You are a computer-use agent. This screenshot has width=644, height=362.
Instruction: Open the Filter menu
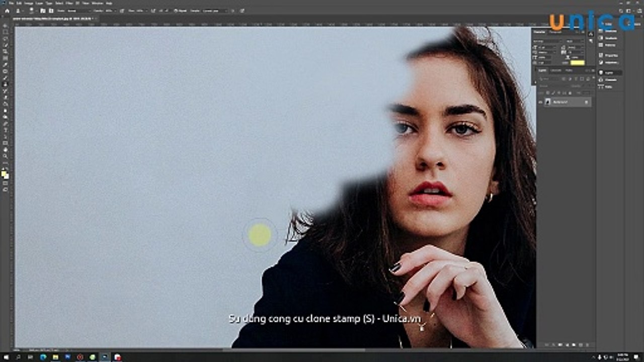69,3
